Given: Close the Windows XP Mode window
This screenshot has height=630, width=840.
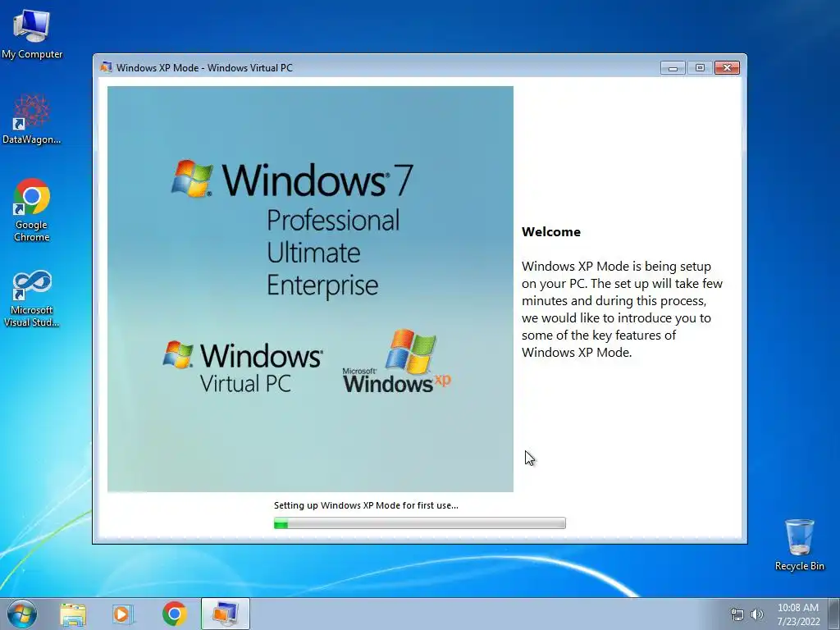Looking at the screenshot, I should (x=727, y=68).
